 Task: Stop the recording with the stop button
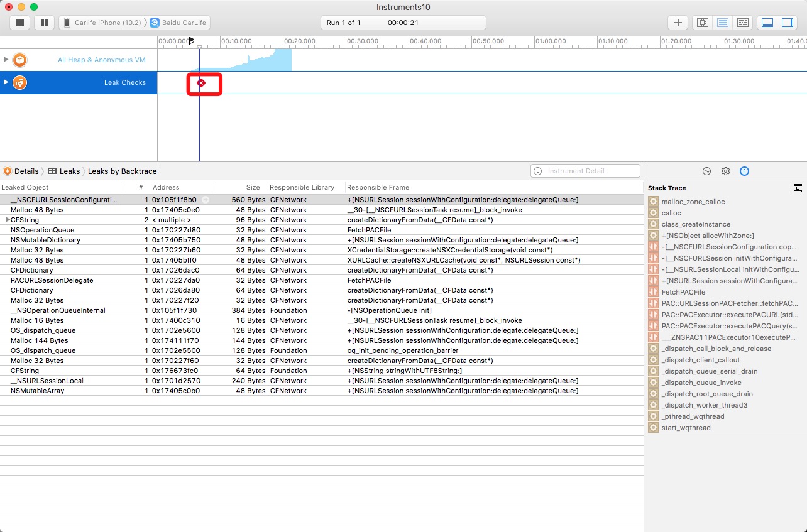[20, 23]
